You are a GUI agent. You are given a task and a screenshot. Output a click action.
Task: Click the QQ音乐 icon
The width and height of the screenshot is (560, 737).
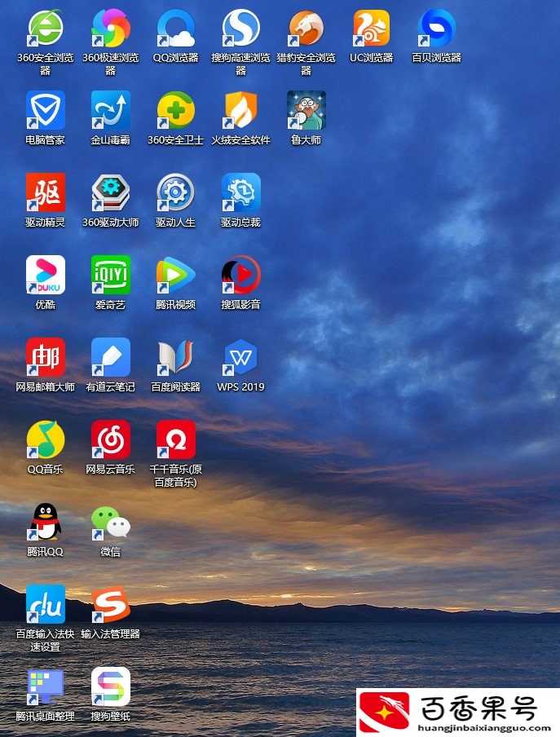(45, 439)
